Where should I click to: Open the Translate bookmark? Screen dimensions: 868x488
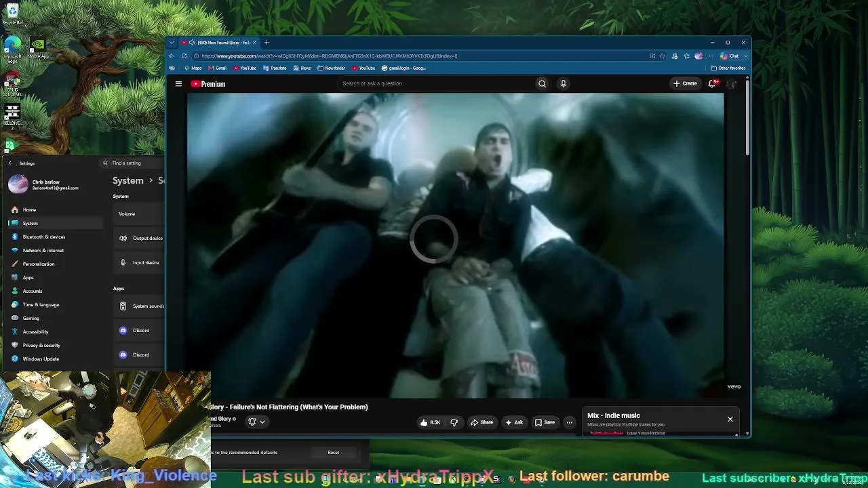click(275, 68)
